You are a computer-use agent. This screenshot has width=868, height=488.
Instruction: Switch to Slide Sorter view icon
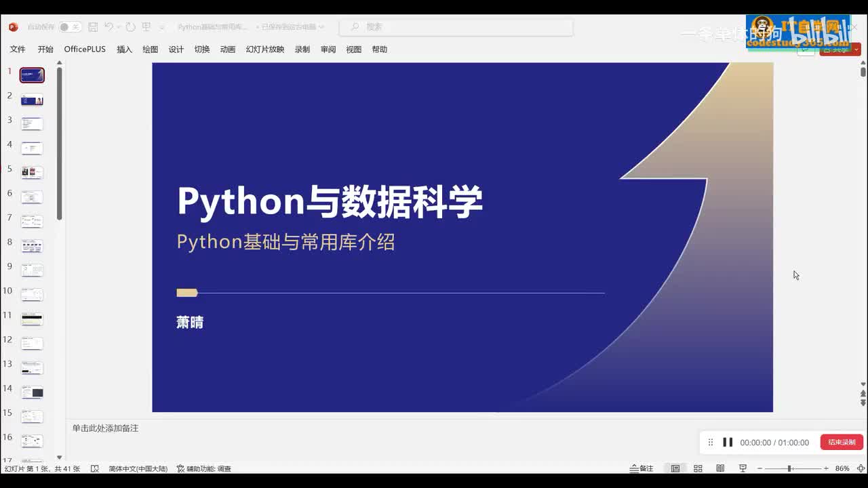pyautogui.click(x=698, y=468)
